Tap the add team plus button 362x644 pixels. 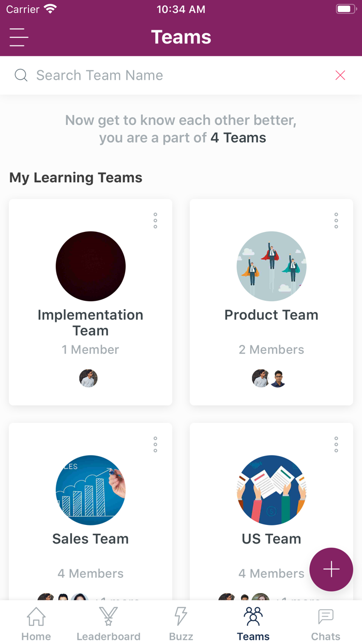click(x=331, y=569)
